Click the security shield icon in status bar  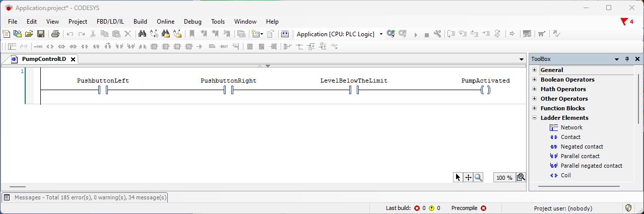point(629,208)
